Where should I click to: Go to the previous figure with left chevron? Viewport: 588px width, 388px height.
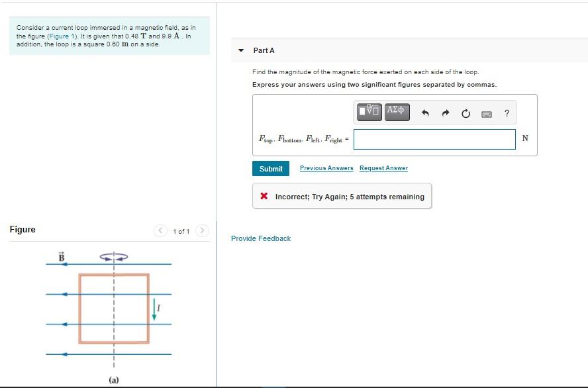click(x=160, y=230)
